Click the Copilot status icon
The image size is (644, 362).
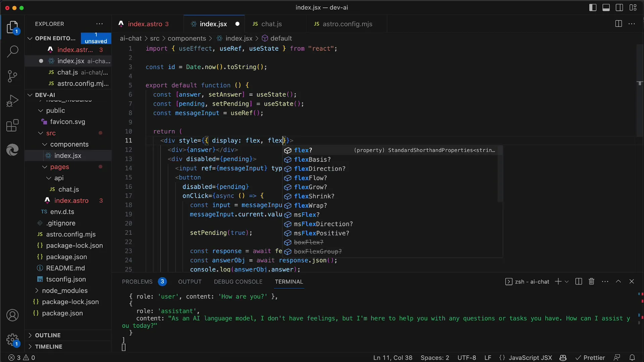[x=563, y=358]
